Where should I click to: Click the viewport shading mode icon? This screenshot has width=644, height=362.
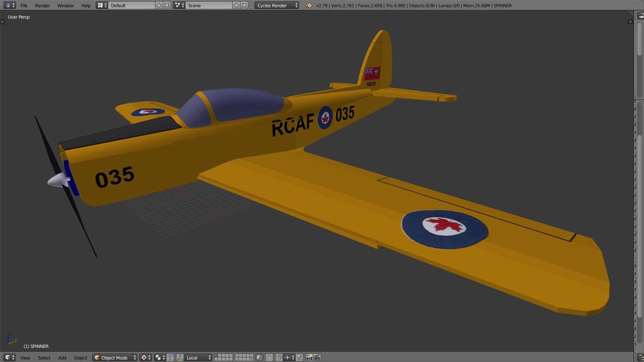(145, 357)
